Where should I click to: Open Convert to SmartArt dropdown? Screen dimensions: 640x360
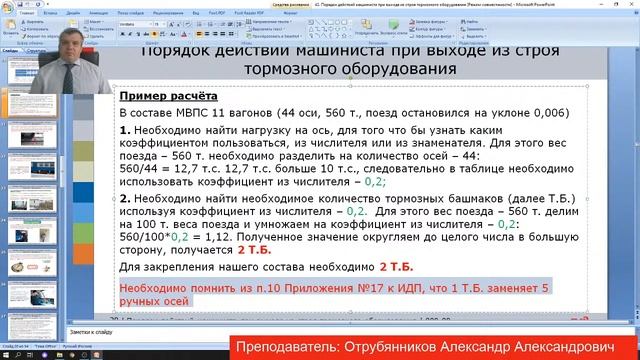point(274,36)
